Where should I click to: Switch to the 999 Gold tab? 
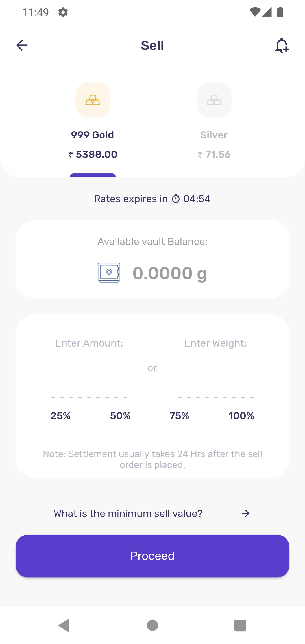[93, 135]
